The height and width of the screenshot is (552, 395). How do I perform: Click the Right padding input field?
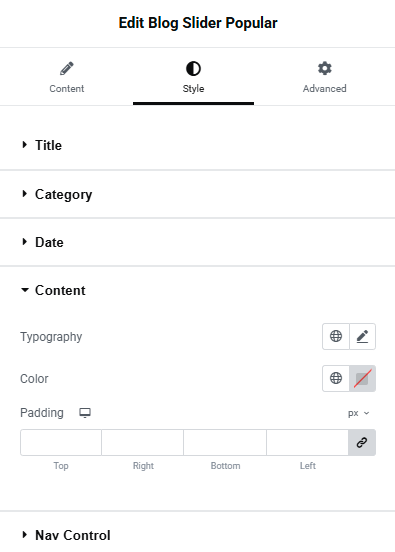click(143, 442)
